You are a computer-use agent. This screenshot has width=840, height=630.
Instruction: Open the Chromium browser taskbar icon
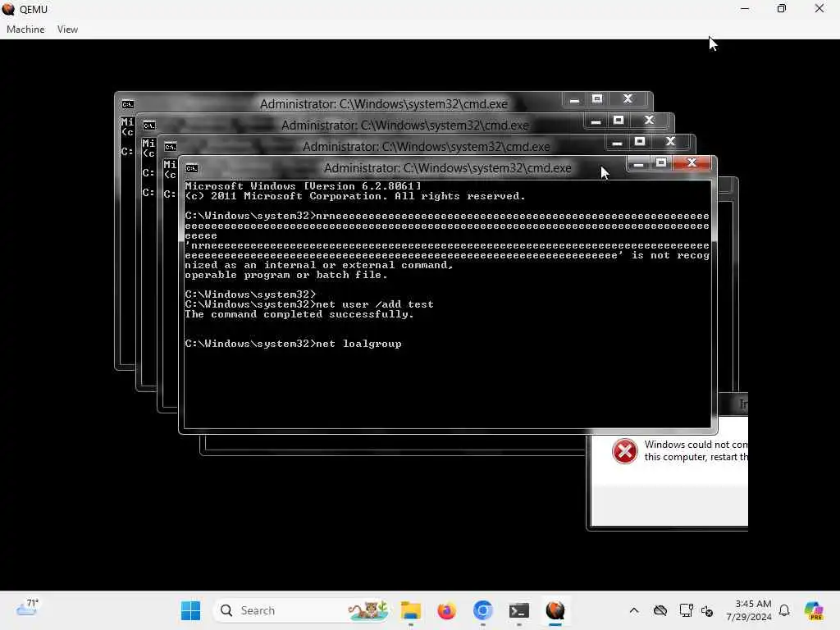[x=482, y=610]
